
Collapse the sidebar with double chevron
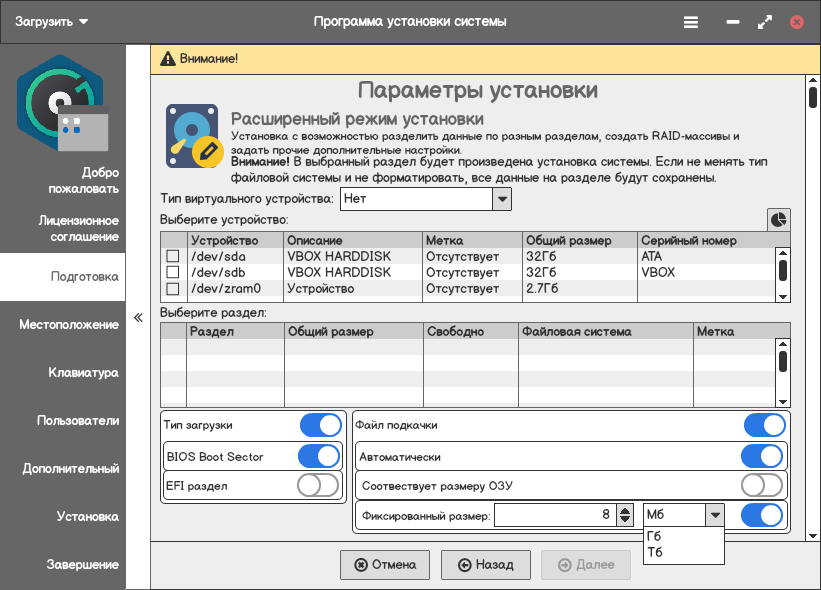[x=138, y=318]
